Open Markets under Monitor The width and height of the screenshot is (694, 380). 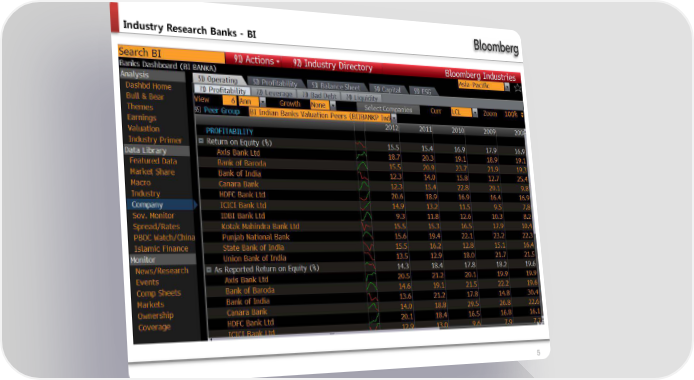pos(150,305)
